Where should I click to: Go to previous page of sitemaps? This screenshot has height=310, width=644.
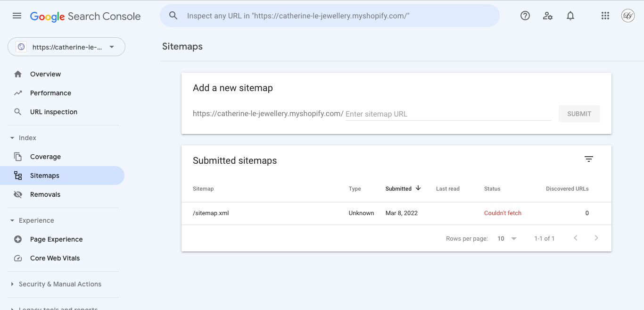(575, 238)
